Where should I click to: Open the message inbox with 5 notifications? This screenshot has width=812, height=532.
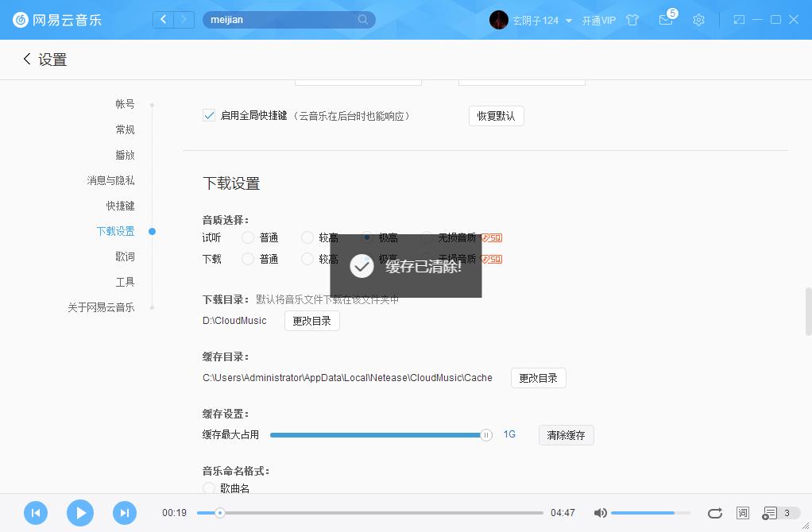(x=666, y=20)
